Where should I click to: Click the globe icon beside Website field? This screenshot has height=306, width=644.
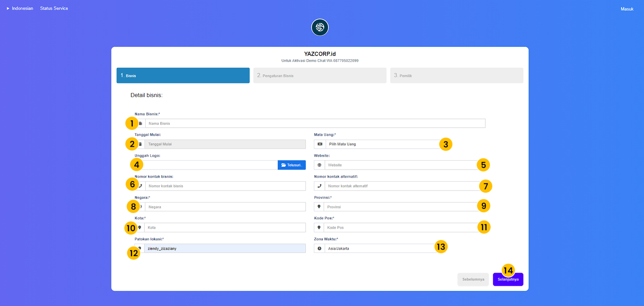pyautogui.click(x=319, y=165)
